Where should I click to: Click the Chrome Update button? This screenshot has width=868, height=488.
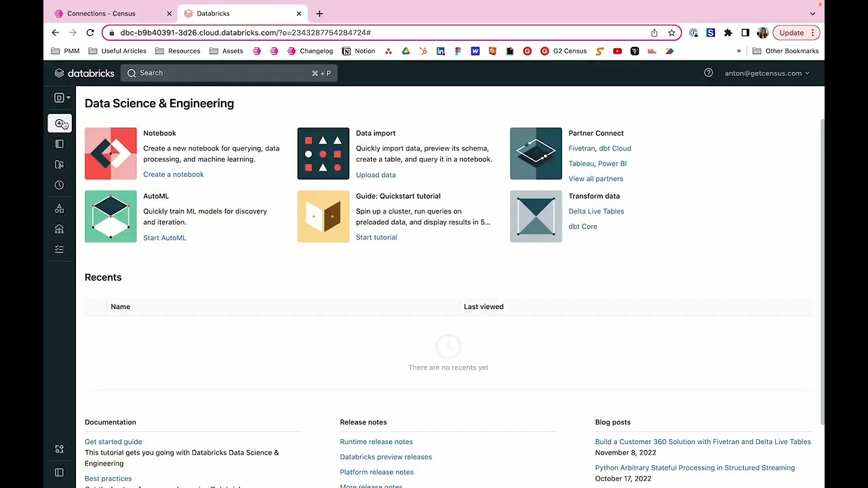(797, 33)
